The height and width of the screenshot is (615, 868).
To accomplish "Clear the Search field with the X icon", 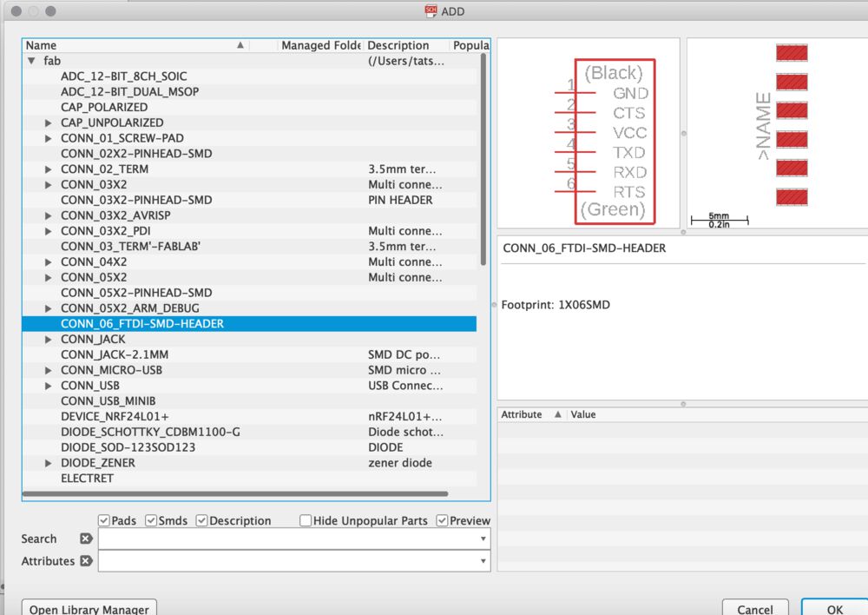I will [x=86, y=539].
